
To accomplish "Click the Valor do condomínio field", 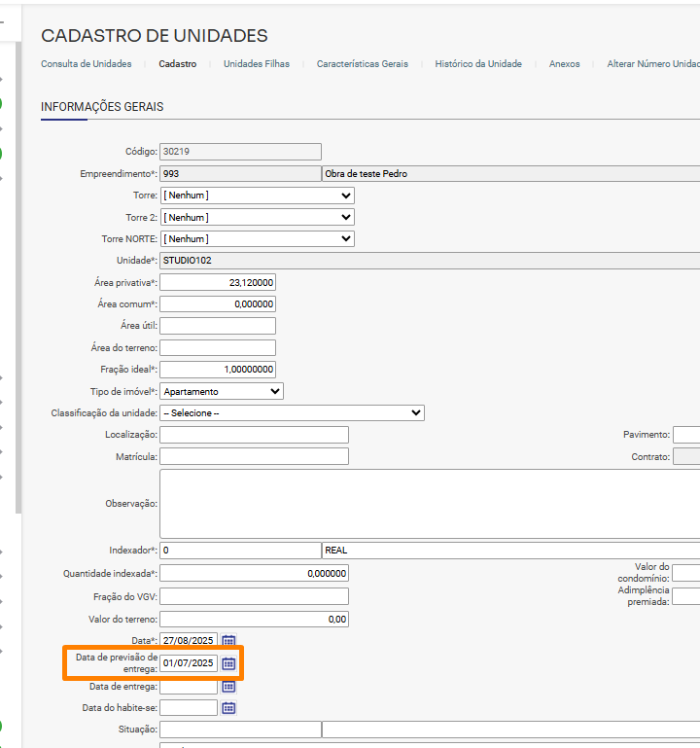I will pyautogui.click(x=686, y=573).
